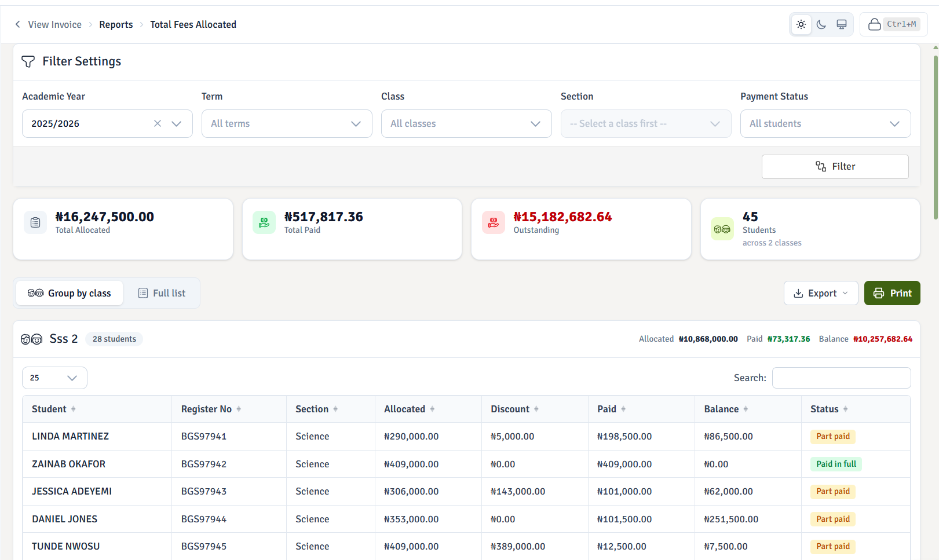Image resolution: width=939 pixels, height=560 pixels.
Task: Apply filters with the Filter button
Action: point(835,167)
